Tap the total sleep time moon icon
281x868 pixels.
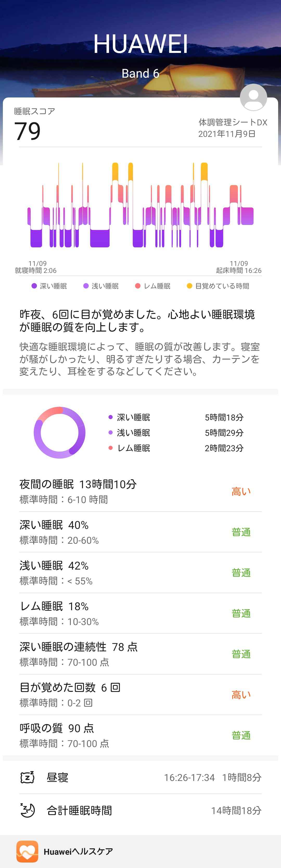click(x=27, y=810)
